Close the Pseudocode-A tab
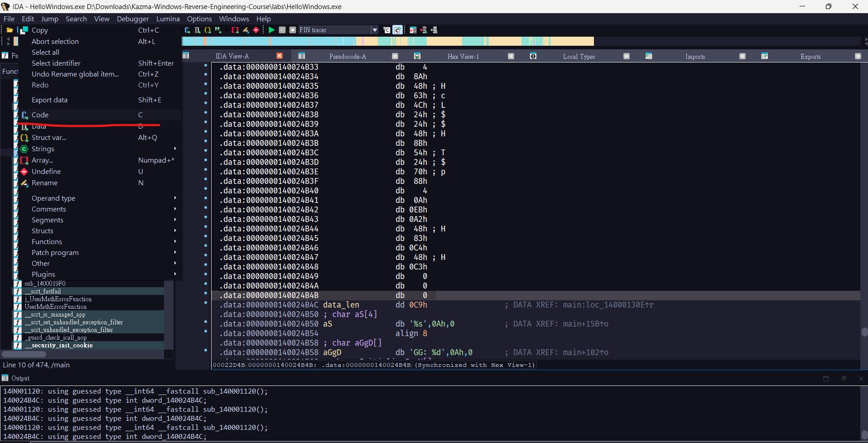The height and width of the screenshot is (443, 868). (x=395, y=56)
